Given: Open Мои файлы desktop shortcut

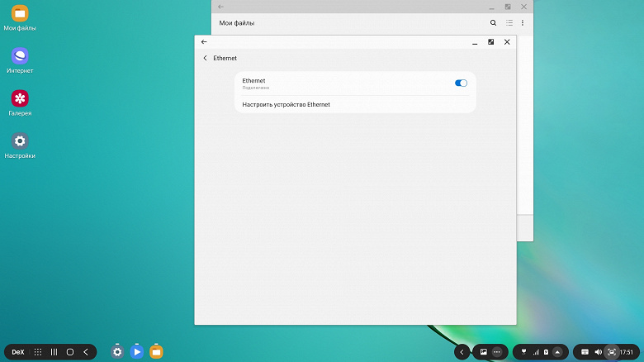Looking at the screenshot, I should (x=20, y=18).
